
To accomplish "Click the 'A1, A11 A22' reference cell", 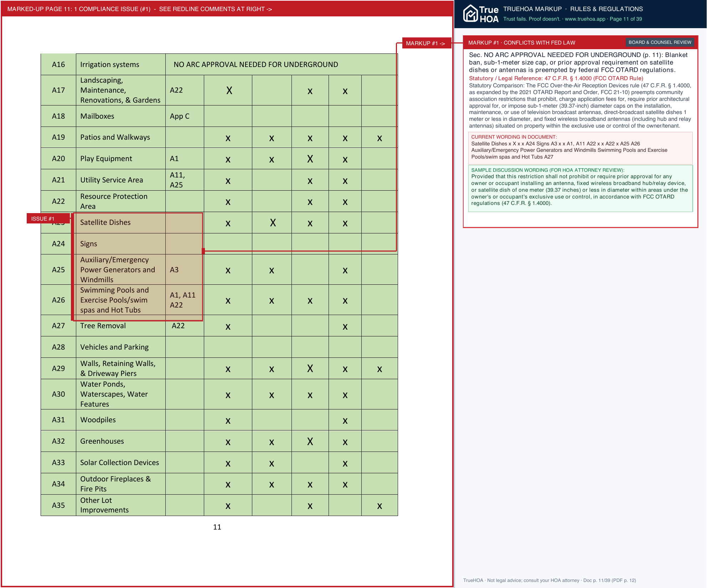I will click(185, 300).
